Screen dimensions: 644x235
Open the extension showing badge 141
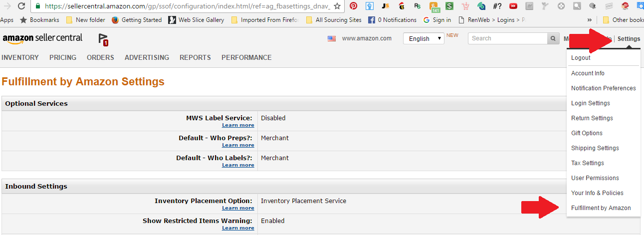point(434,6)
